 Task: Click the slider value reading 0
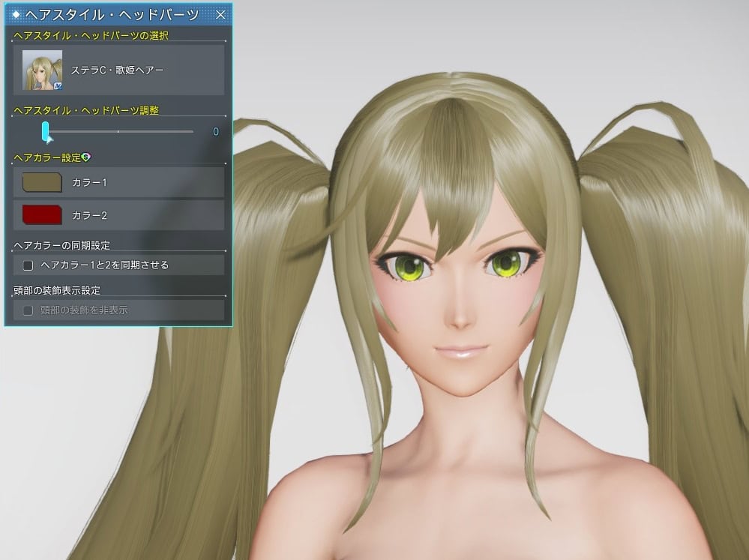tap(215, 131)
